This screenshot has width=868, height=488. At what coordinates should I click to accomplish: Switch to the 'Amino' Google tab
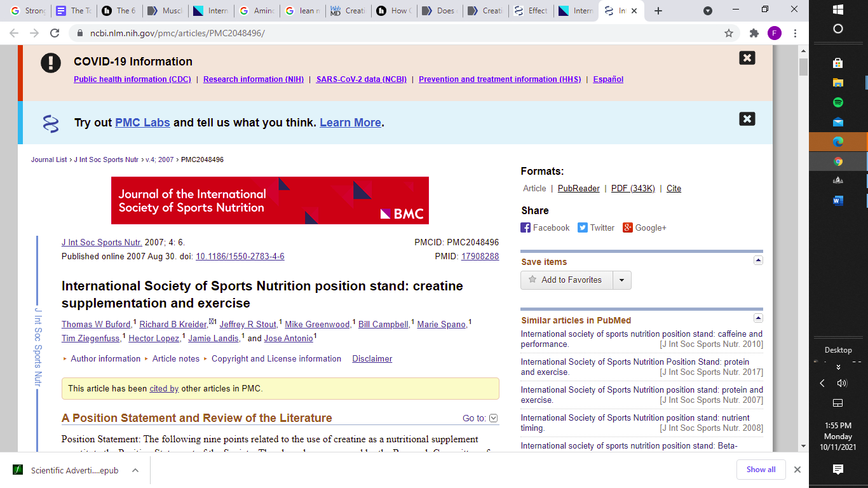(257, 11)
